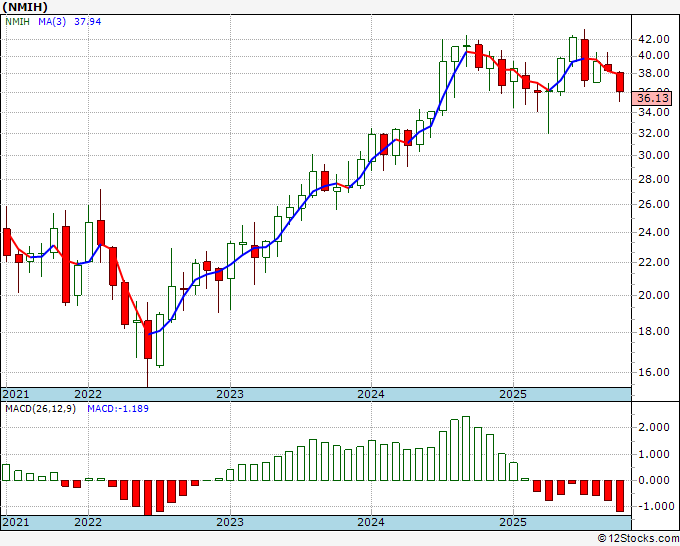Click the 2023 marker on price timeline
680x546 pixels.
(x=230, y=394)
